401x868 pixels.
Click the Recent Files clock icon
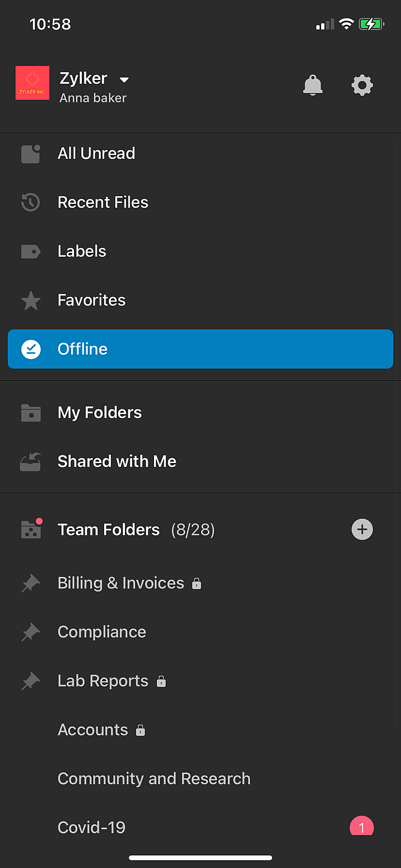[x=31, y=202]
